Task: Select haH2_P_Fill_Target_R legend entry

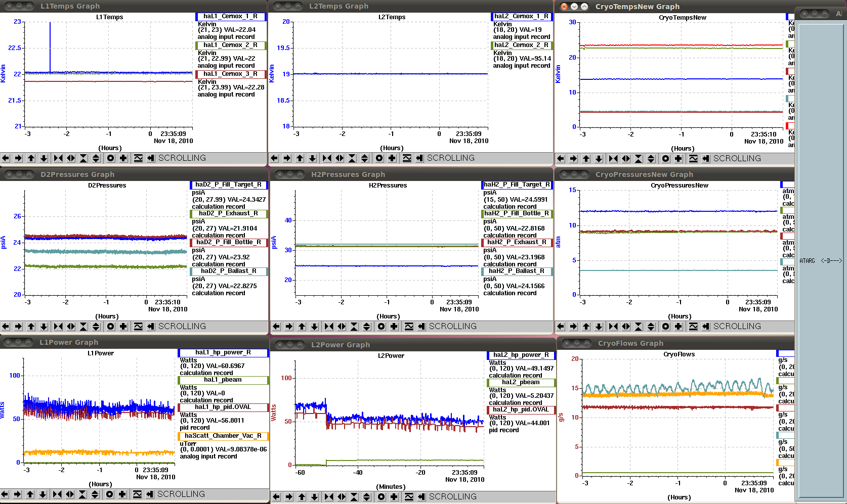Action: [517, 185]
